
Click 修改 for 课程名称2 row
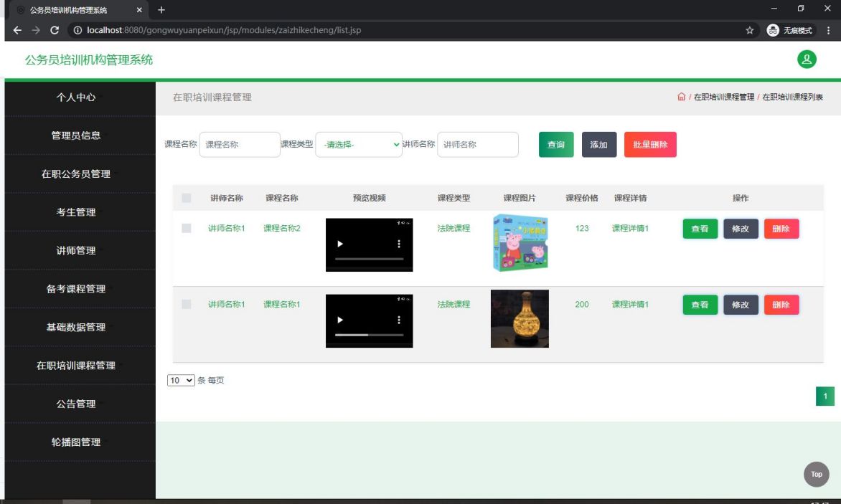coord(741,229)
